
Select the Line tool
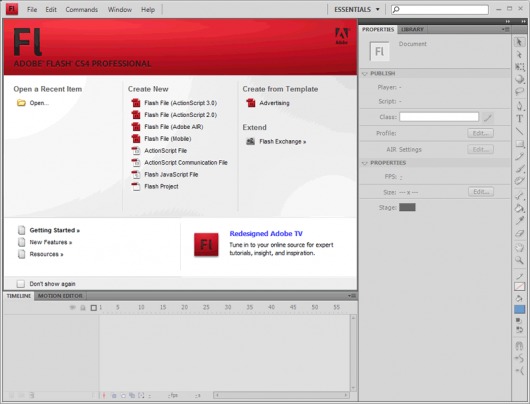point(520,131)
